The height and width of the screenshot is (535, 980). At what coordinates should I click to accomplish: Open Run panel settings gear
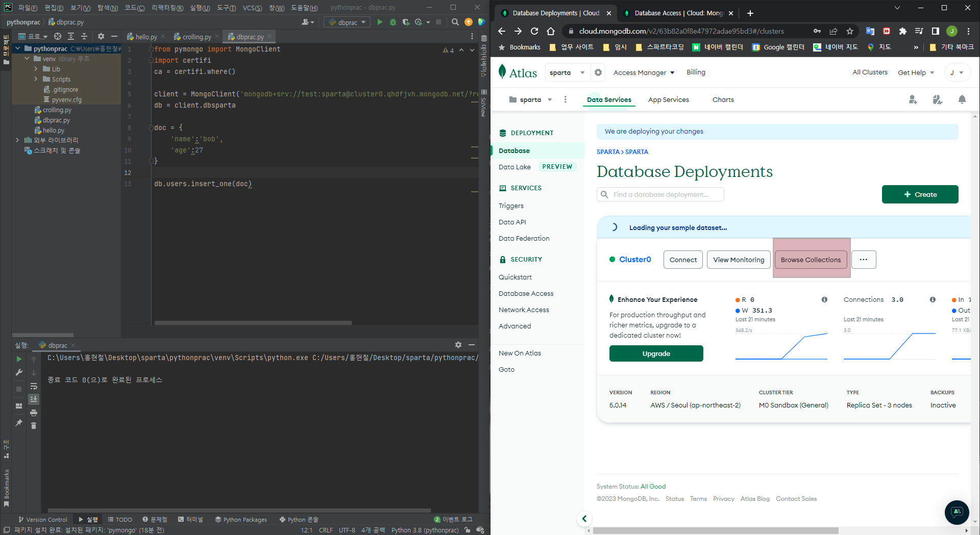(458, 345)
